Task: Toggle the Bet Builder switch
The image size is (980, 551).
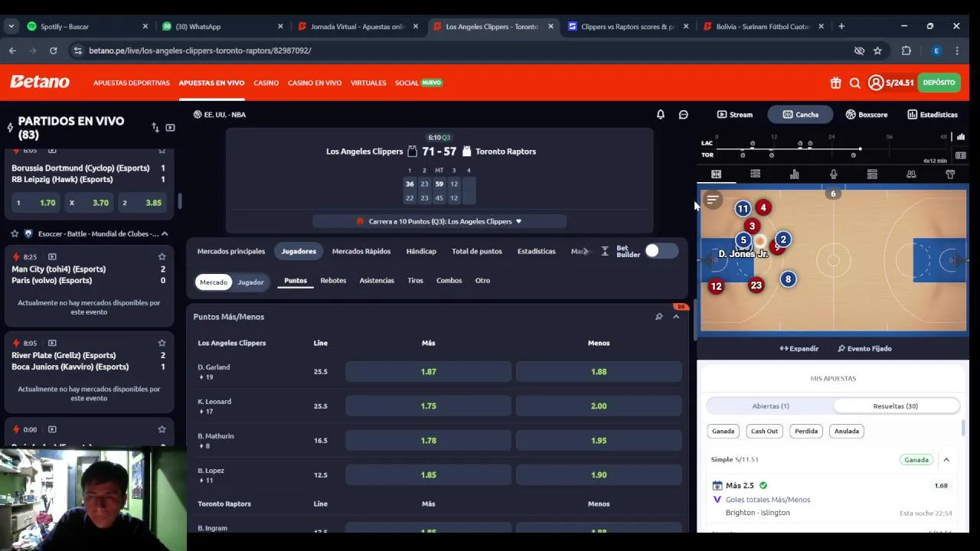Action: (661, 251)
